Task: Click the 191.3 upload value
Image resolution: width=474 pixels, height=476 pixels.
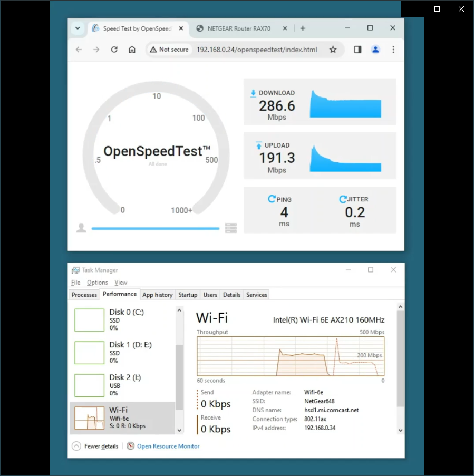Action: (277, 158)
